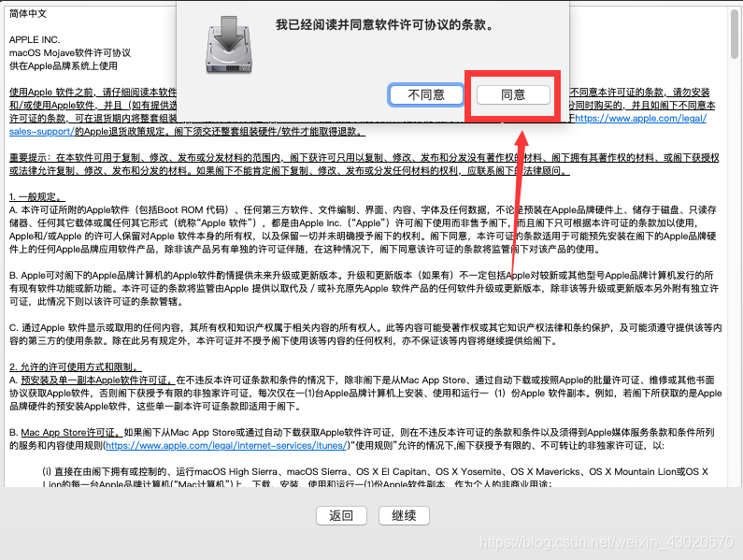Click the 同意 (Agree) button
The image size is (743, 560).
513,94
